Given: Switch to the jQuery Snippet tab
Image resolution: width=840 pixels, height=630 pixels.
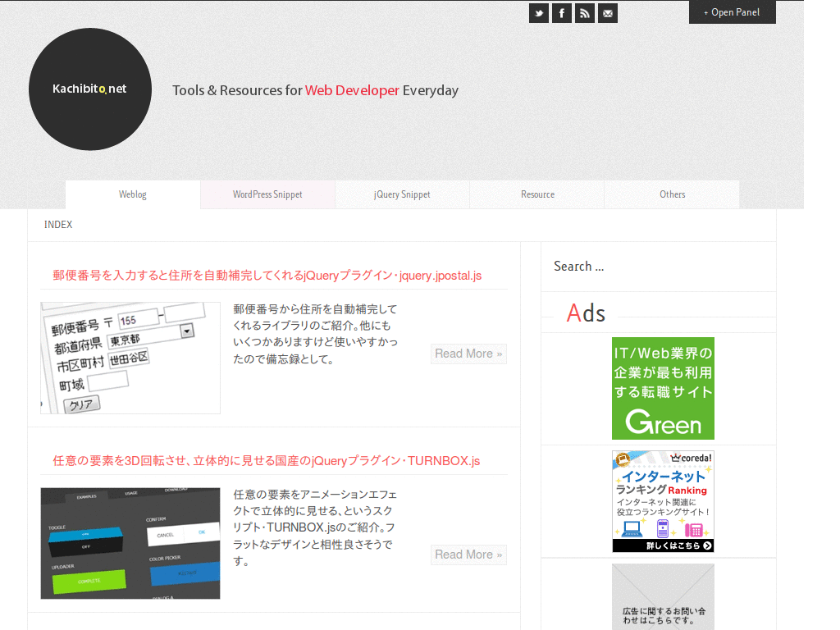Looking at the screenshot, I should tap(402, 194).
